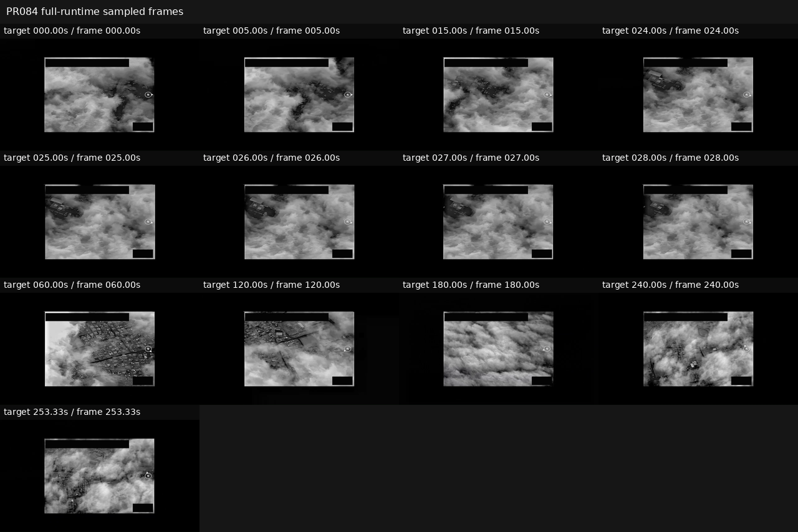This screenshot has width=798, height=532.
Task: Click label 'target 240.00s / frame 240.00s'
Action: (x=670, y=285)
